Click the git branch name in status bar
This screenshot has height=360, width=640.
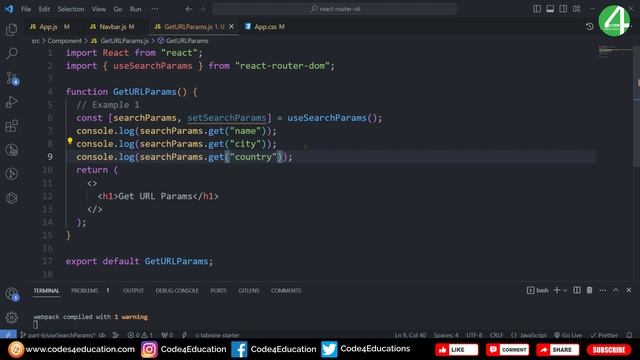click(x=58, y=335)
